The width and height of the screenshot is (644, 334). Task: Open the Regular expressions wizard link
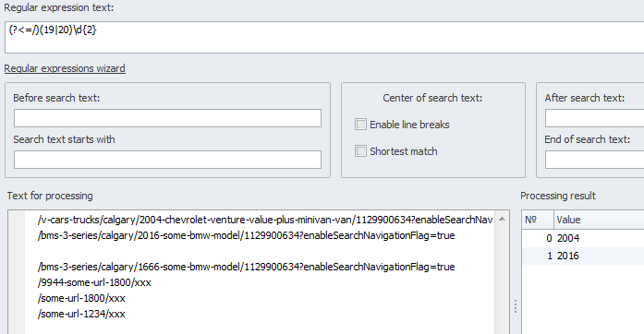click(65, 68)
